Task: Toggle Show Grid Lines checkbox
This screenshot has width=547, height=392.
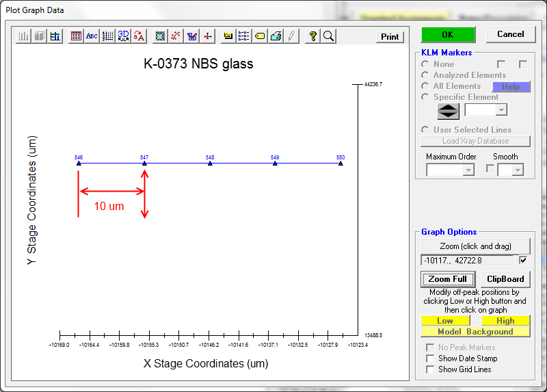Action: (x=430, y=369)
